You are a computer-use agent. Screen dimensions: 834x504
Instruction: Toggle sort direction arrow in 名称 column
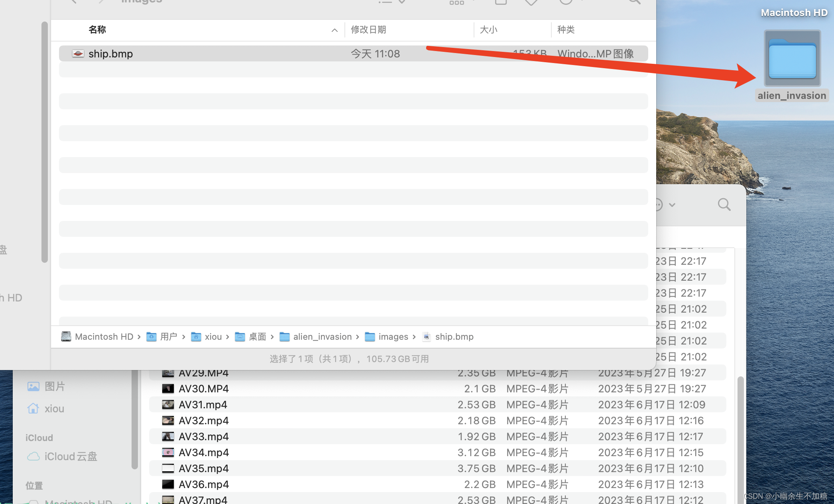334,30
